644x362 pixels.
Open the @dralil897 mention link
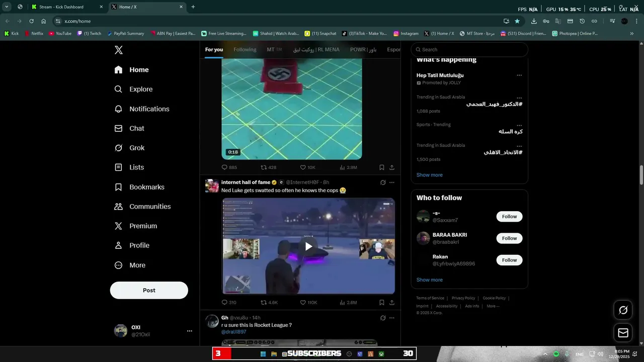click(234, 332)
